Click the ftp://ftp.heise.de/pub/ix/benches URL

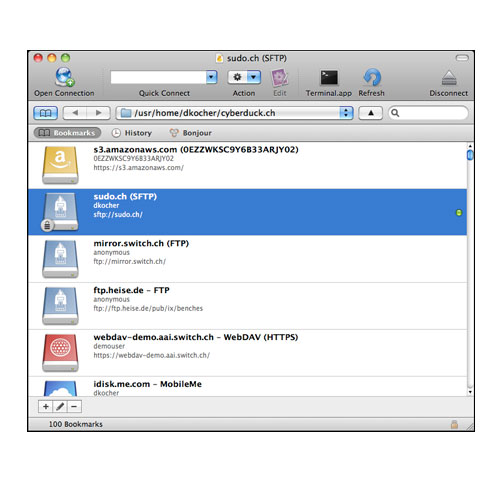[x=148, y=308]
